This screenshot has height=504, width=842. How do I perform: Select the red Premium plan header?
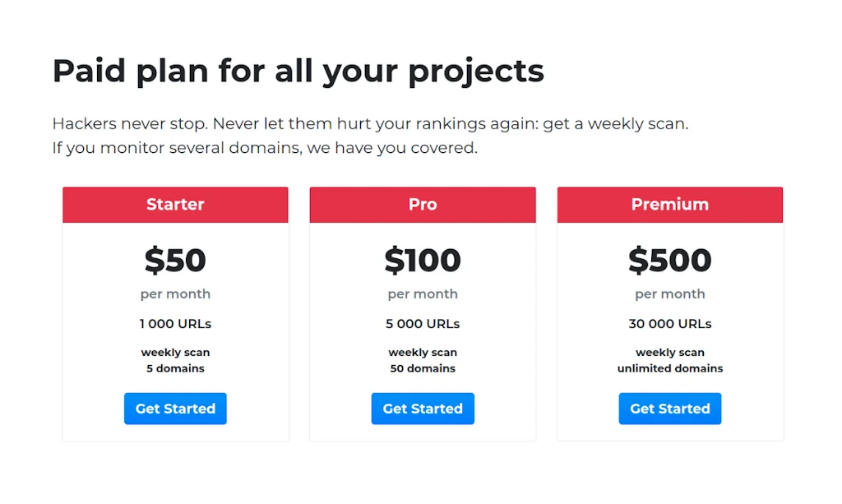(670, 205)
